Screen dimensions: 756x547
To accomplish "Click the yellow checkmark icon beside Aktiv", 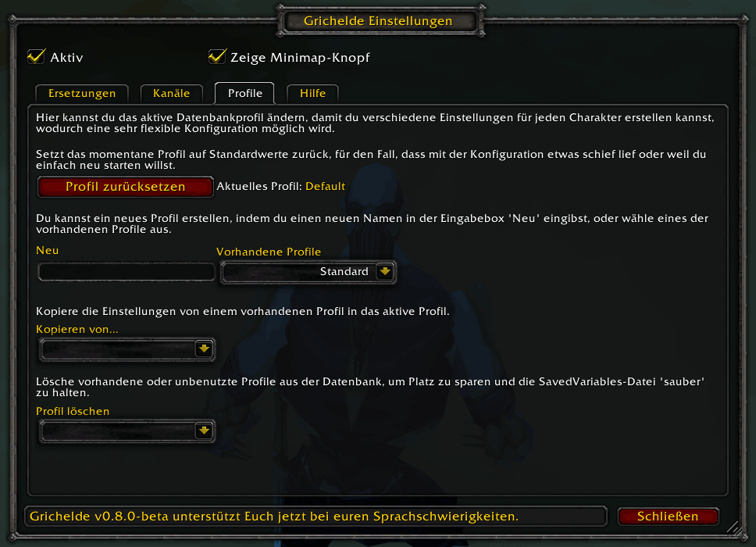I will (x=36, y=56).
